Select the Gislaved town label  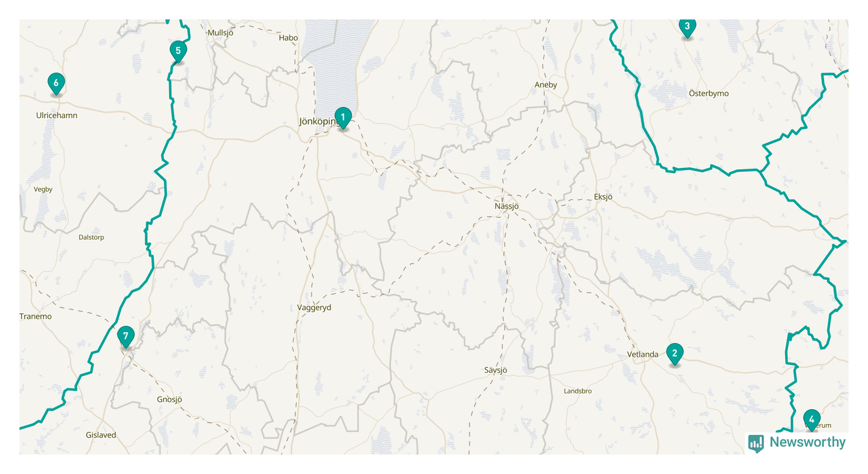pyautogui.click(x=101, y=435)
